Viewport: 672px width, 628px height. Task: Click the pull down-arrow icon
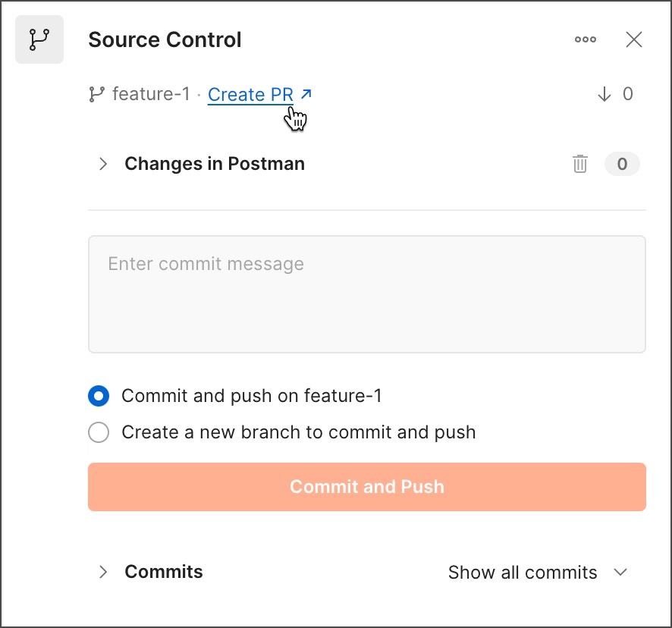(604, 94)
